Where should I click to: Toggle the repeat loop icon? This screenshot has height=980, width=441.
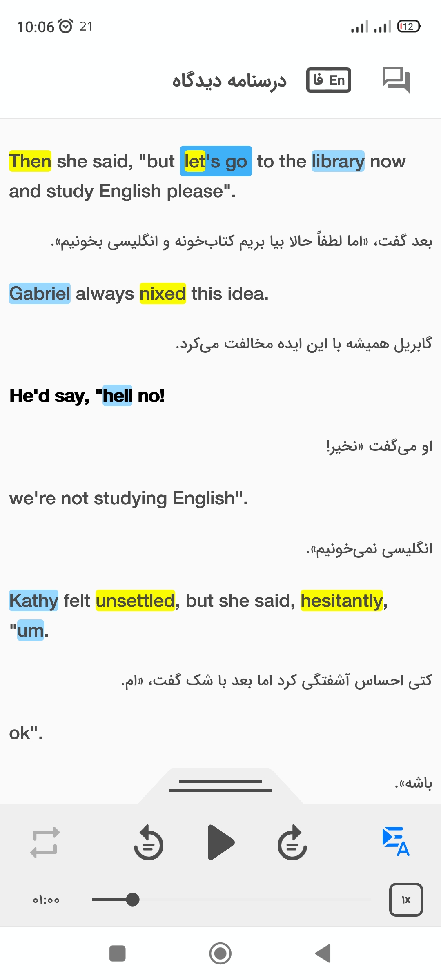coord(45,843)
